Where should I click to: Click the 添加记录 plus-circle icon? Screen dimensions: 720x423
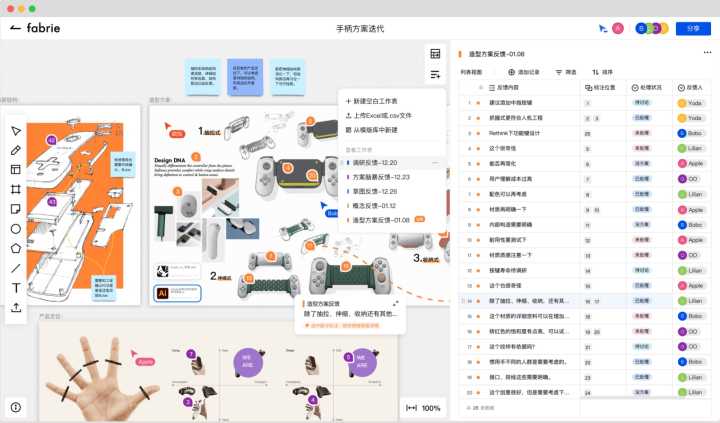(512, 72)
